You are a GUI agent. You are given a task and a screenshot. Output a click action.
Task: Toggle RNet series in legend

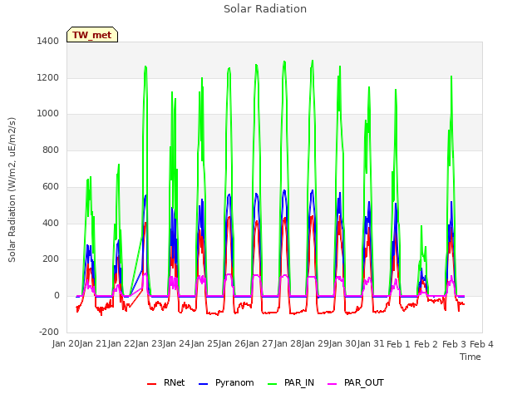click(166, 382)
